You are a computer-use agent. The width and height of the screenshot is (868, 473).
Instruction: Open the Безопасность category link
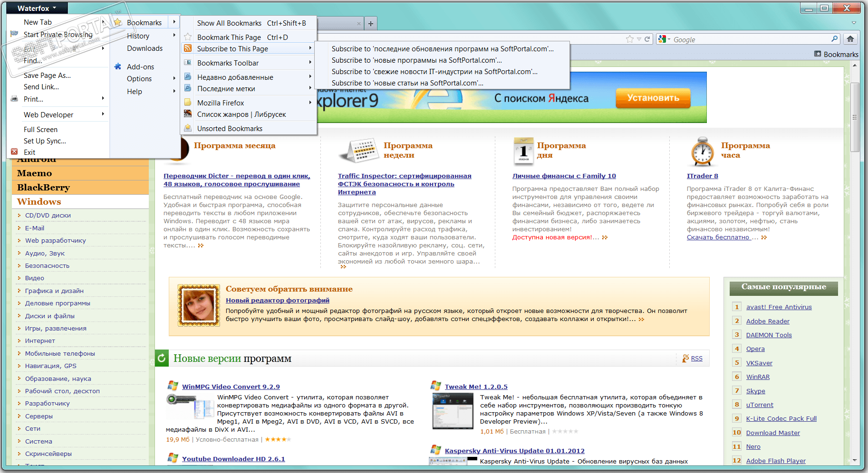[47, 265]
